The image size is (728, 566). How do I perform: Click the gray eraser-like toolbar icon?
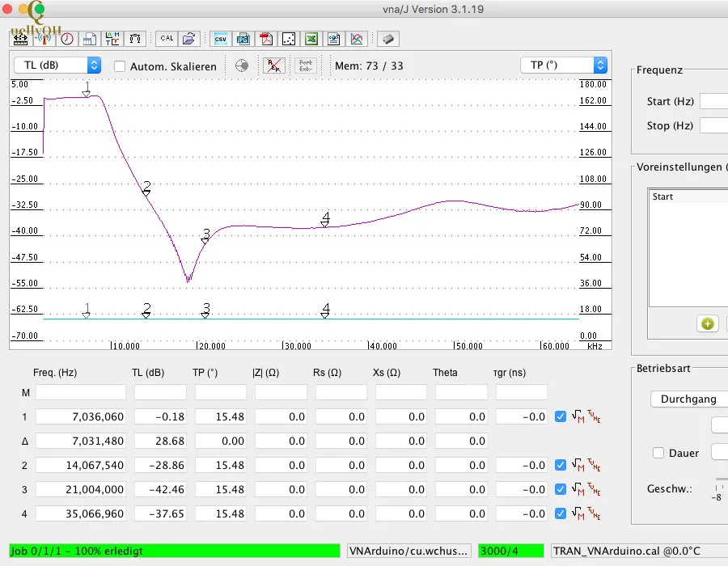coord(388,39)
